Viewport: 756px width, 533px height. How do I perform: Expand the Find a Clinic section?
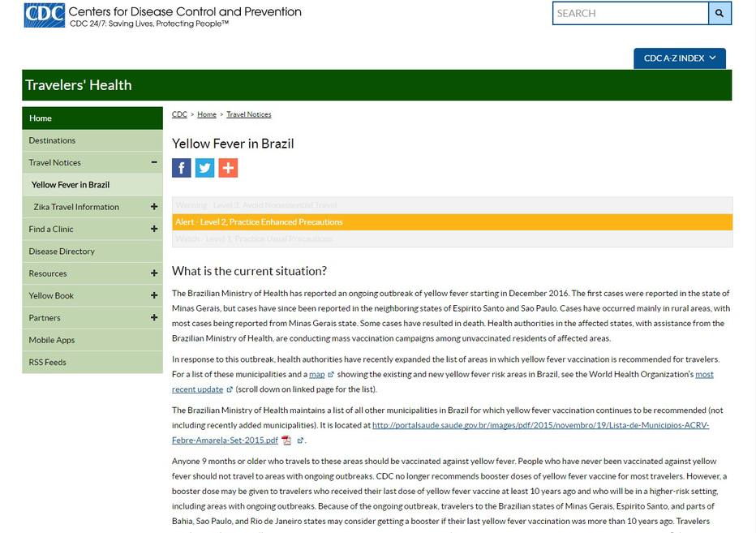point(154,229)
